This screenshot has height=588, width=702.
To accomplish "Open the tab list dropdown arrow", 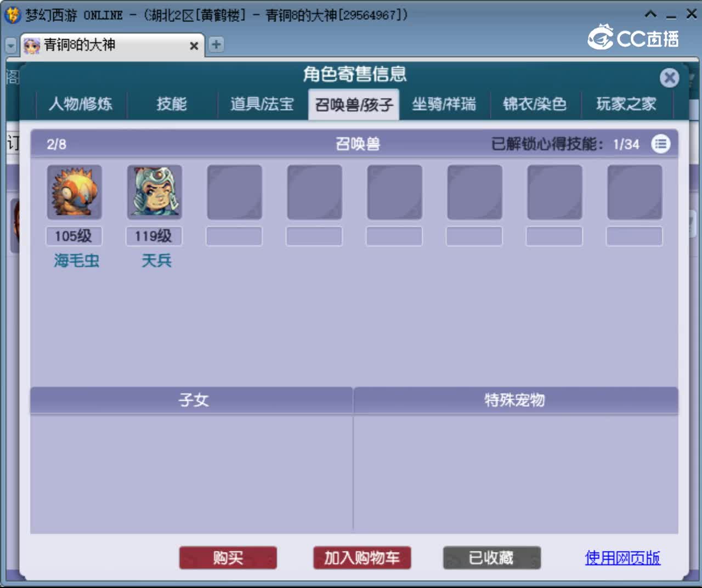I will pyautogui.click(x=11, y=46).
